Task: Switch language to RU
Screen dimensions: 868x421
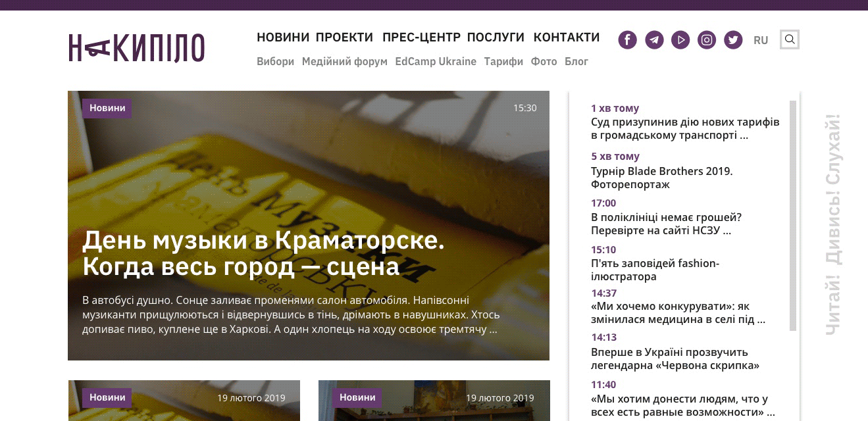Action: [x=761, y=40]
